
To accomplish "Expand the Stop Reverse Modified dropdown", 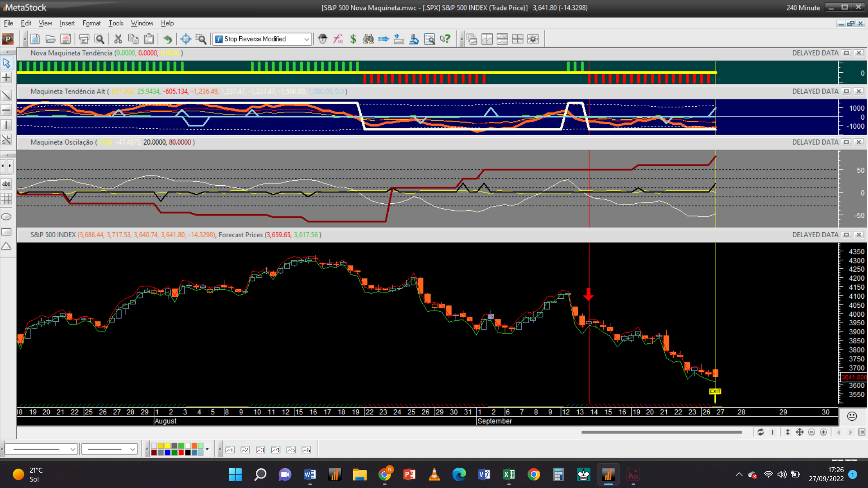I will pos(307,39).
